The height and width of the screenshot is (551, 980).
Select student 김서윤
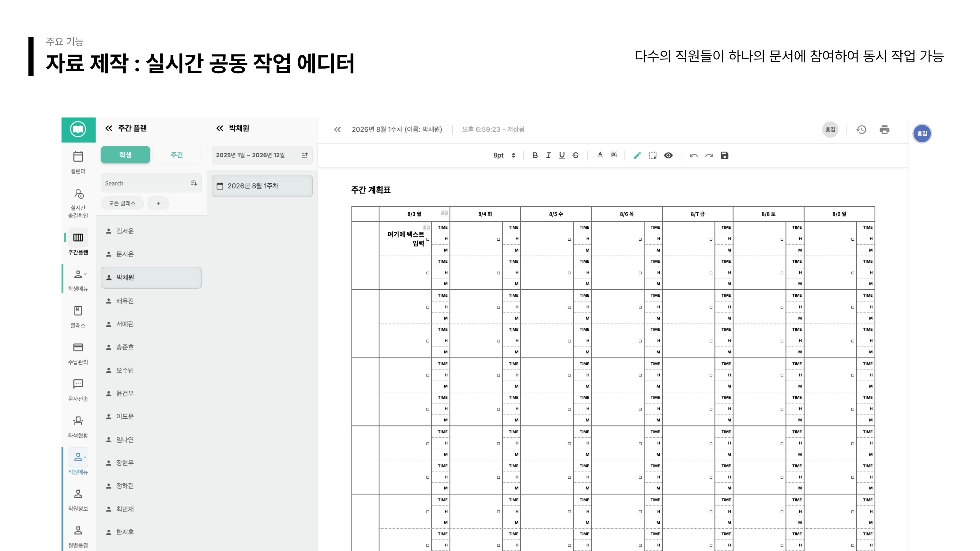(151, 231)
